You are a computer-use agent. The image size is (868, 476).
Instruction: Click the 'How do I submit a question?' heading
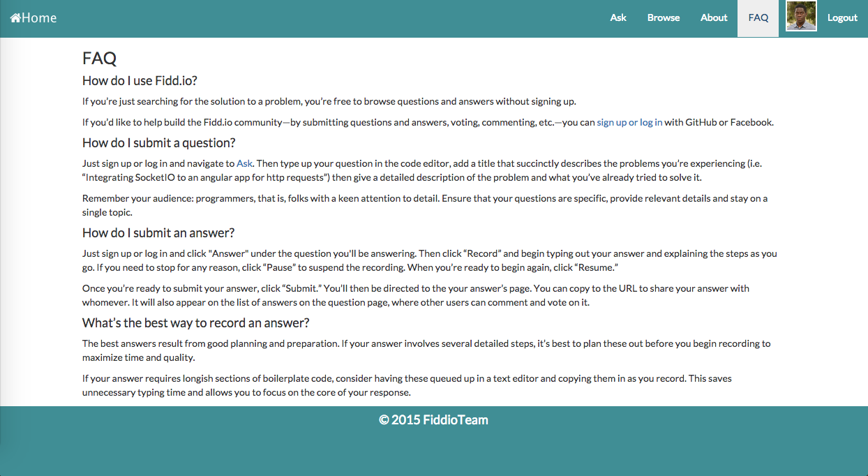[x=159, y=142]
